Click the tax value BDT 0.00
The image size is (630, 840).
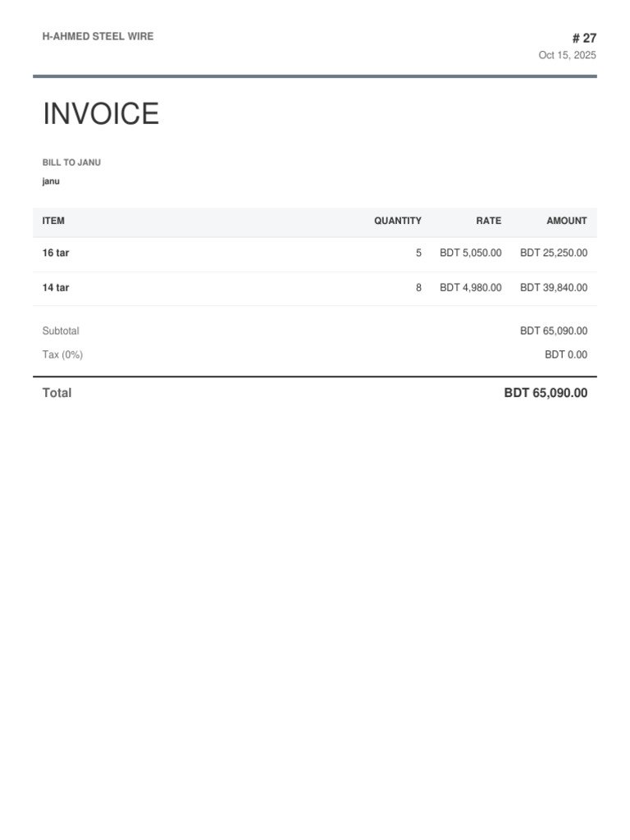coord(566,354)
